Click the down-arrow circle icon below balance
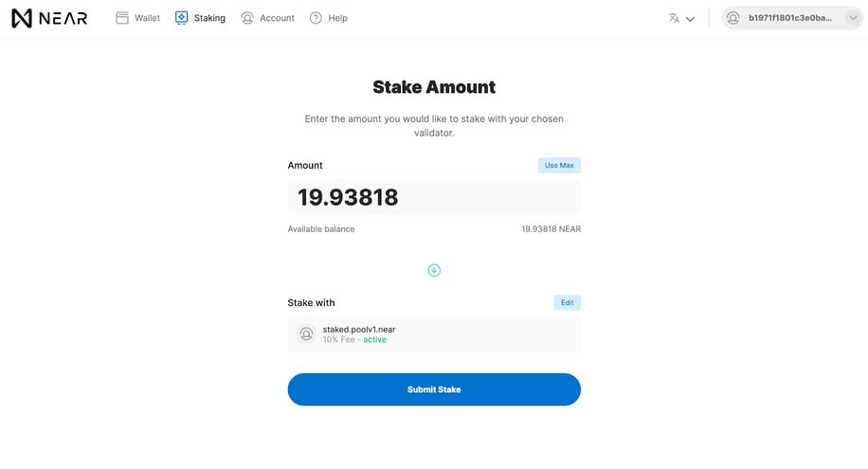868x469 pixels. coord(434,270)
